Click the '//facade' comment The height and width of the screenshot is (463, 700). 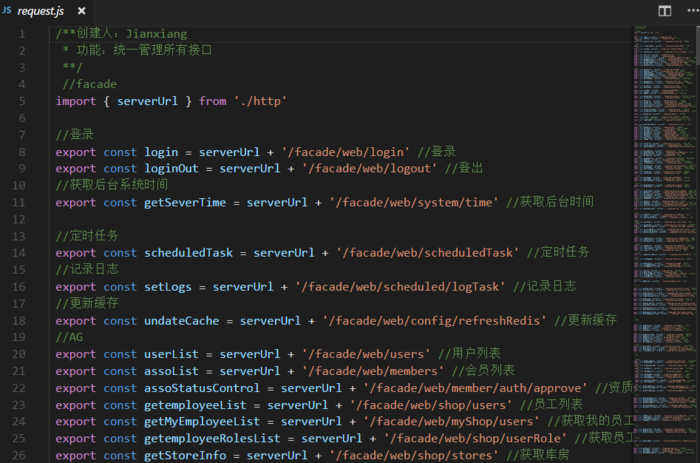point(90,84)
